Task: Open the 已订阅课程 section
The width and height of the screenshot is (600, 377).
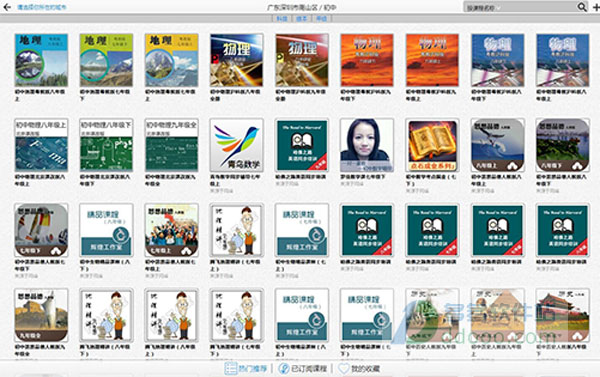Action: (303, 368)
